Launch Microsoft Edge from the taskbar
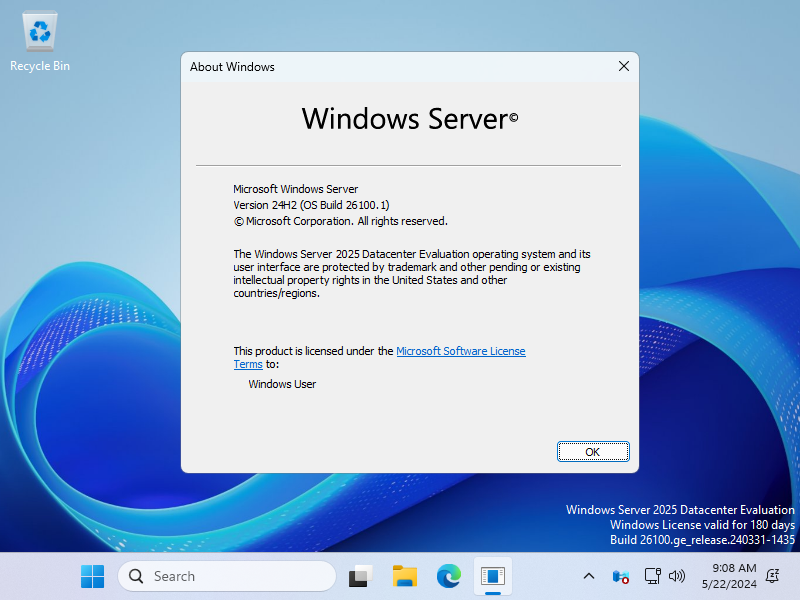The image size is (800, 600). tap(449, 576)
